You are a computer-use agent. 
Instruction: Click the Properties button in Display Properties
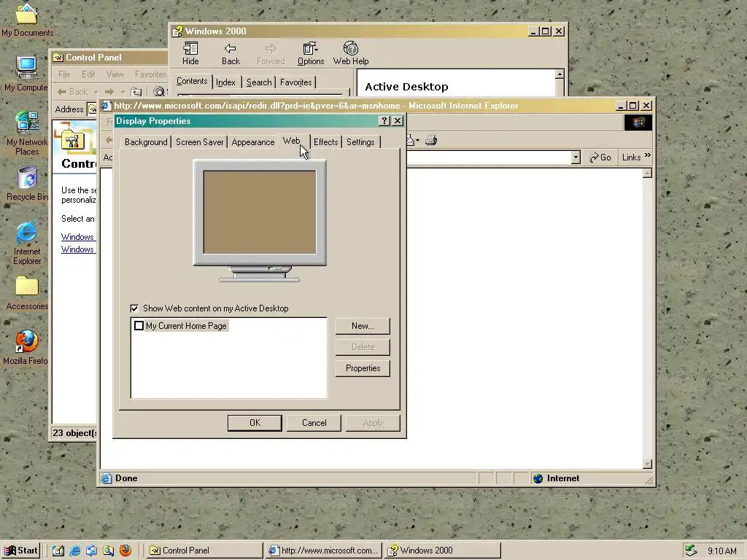coord(363,368)
